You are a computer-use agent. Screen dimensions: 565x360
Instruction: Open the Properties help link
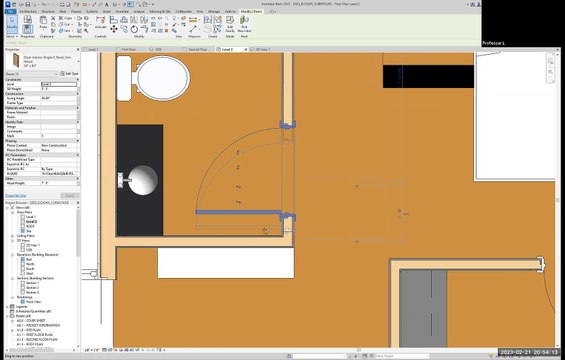click(15, 196)
